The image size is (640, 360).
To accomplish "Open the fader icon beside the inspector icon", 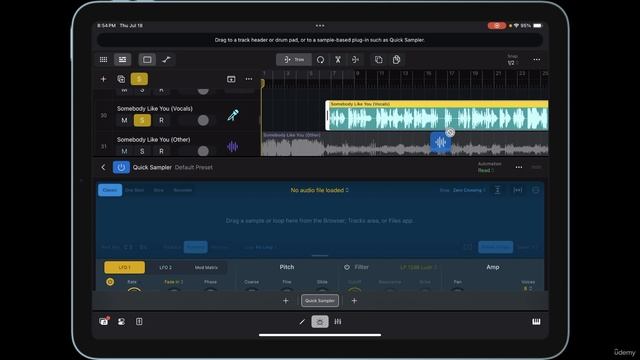I will pos(139,322).
